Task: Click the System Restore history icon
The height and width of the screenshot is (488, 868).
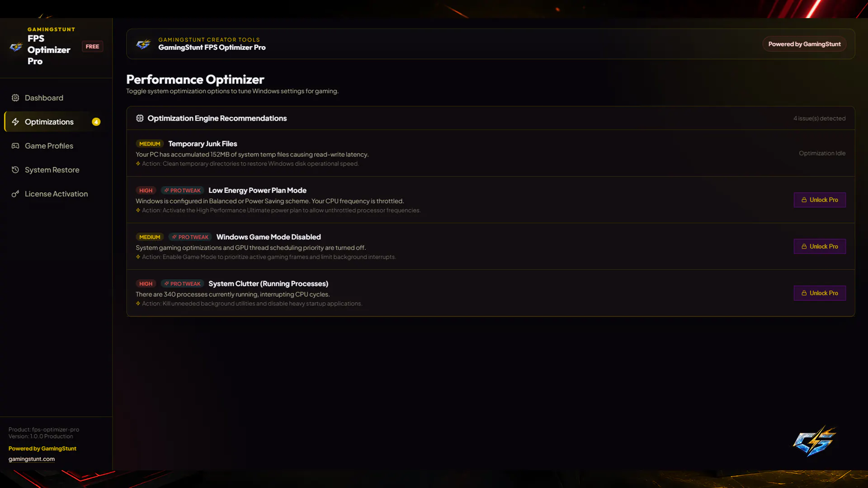Action: click(x=15, y=169)
